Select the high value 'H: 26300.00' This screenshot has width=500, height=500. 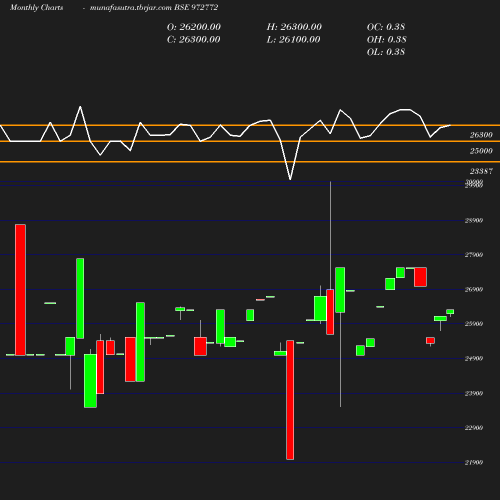pyautogui.click(x=294, y=27)
